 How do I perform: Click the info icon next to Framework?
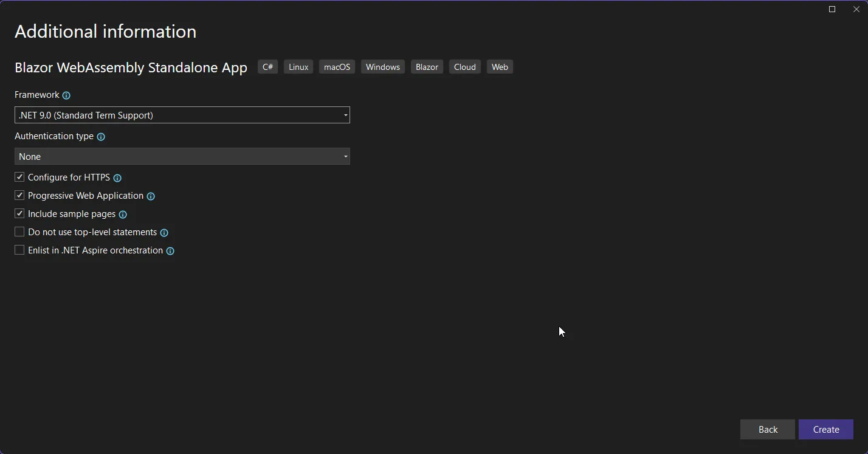tap(66, 95)
